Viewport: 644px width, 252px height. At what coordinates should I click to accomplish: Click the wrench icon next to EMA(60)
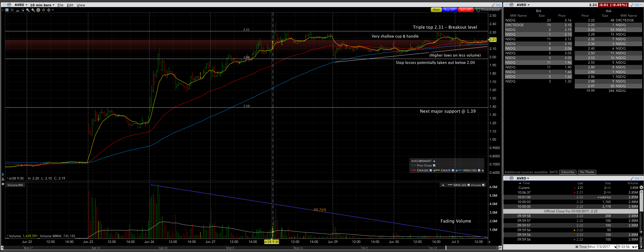tap(434, 171)
